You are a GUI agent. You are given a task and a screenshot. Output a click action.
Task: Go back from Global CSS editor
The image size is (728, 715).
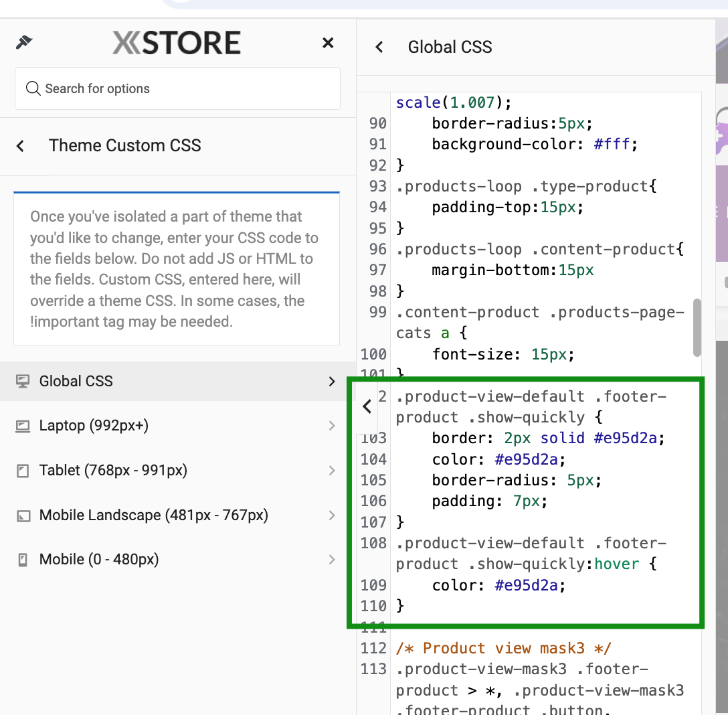click(379, 47)
